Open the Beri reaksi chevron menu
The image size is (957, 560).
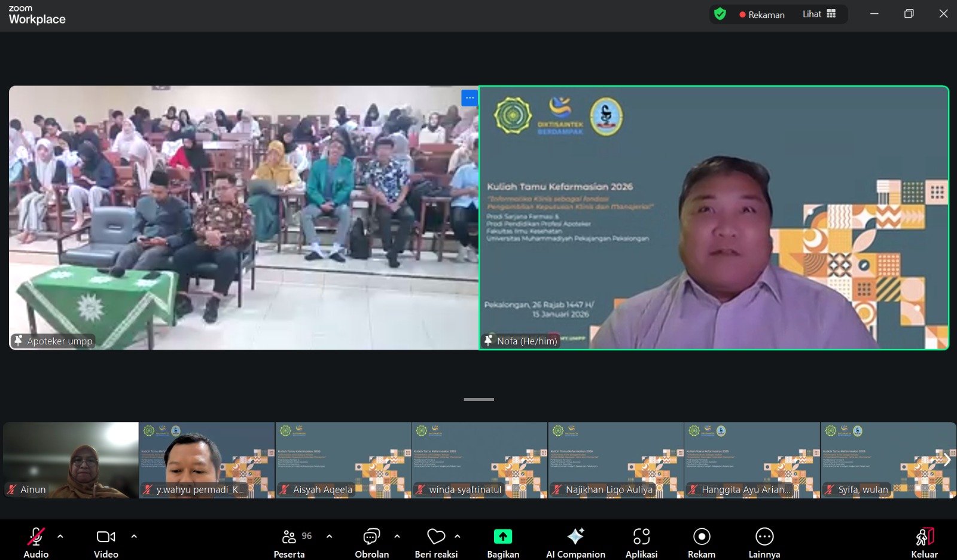coord(457,537)
